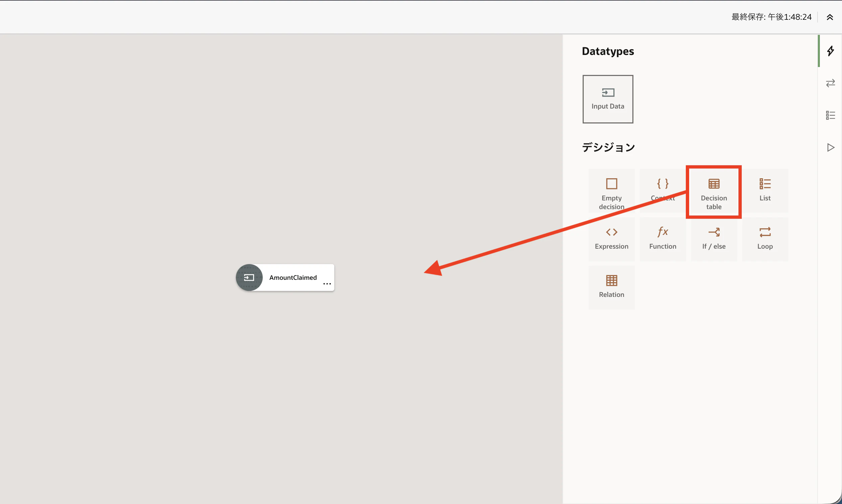Choose the Context decision type
Image resolution: width=842 pixels, height=504 pixels.
pyautogui.click(x=663, y=192)
